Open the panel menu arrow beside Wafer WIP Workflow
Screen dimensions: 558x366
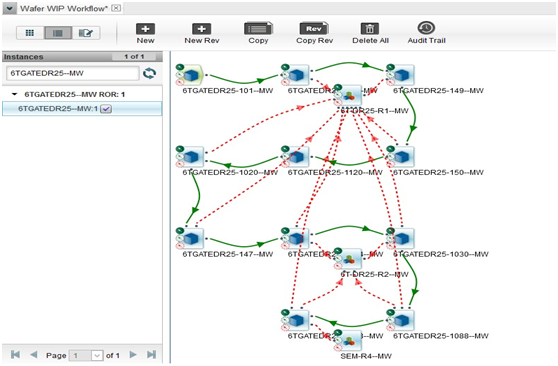9,8
